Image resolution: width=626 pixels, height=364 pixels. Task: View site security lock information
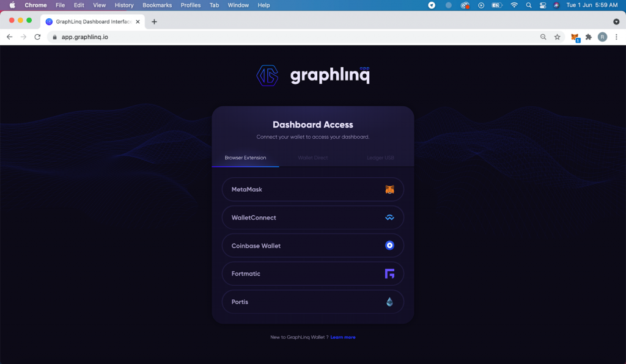[x=54, y=37]
